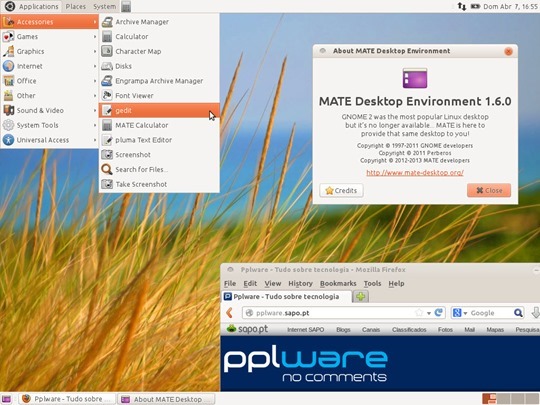Open the Google search engine dropdown

(460, 313)
